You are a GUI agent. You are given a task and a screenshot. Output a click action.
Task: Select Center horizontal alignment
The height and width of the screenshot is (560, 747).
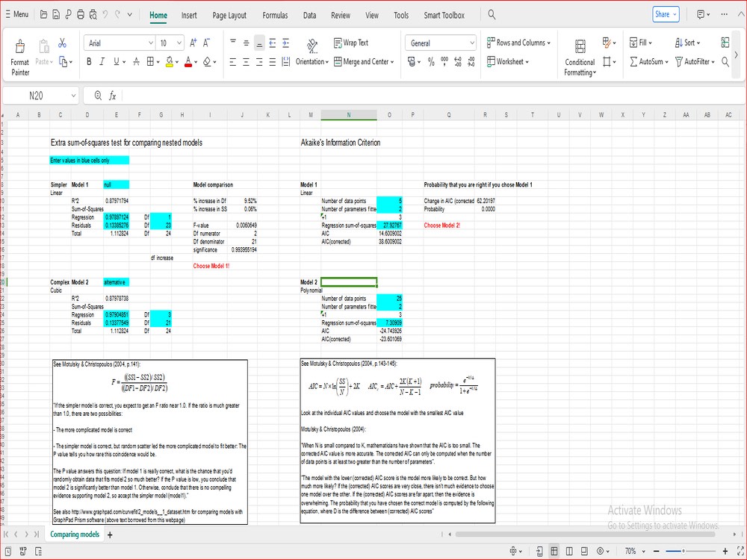click(x=247, y=61)
